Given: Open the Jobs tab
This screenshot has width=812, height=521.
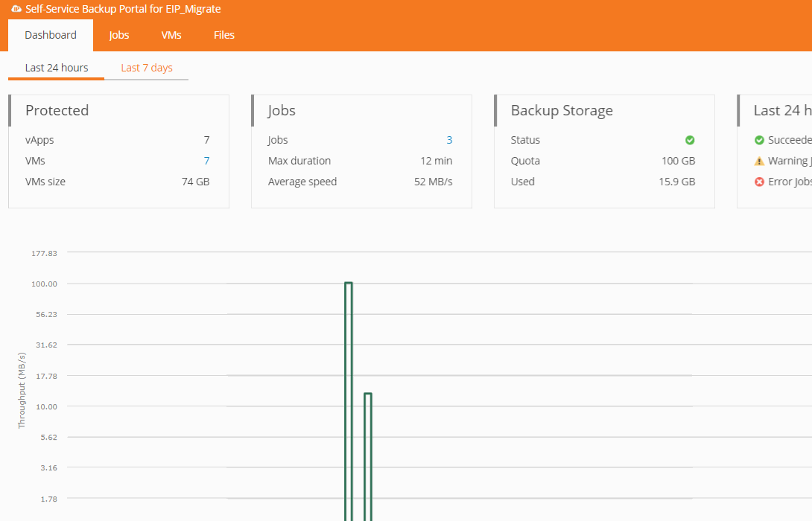Looking at the screenshot, I should point(119,35).
